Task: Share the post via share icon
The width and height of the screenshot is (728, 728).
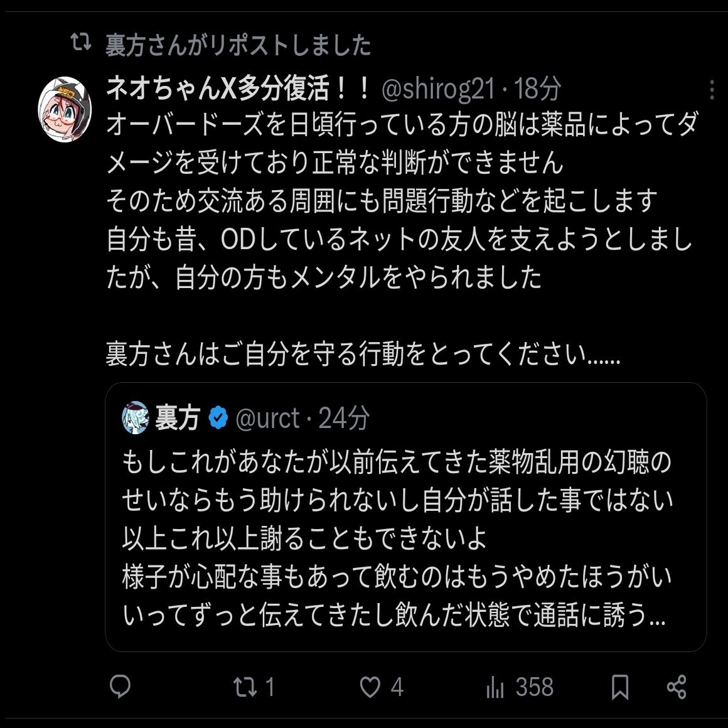Action: point(677,687)
